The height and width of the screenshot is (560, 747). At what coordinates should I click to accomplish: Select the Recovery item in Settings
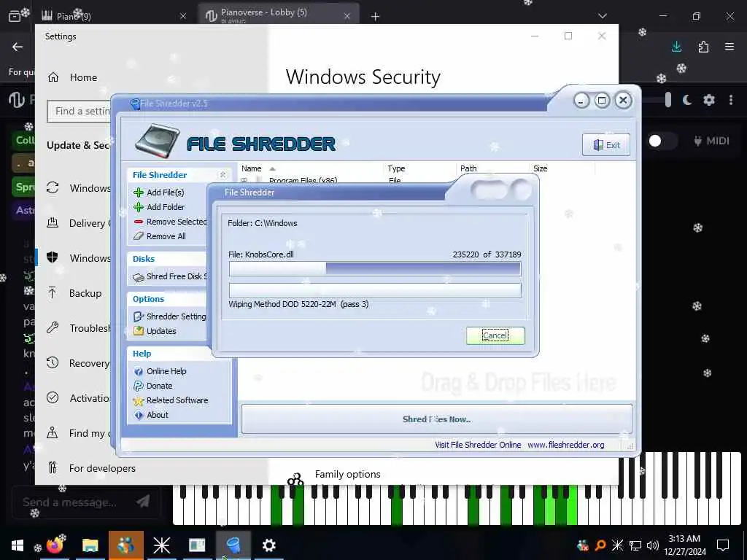tap(78, 363)
